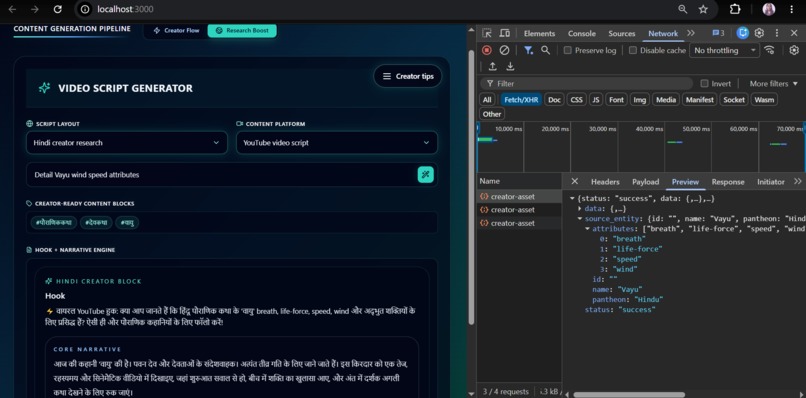
Task: Toggle the JS request filter
Action: (595, 100)
